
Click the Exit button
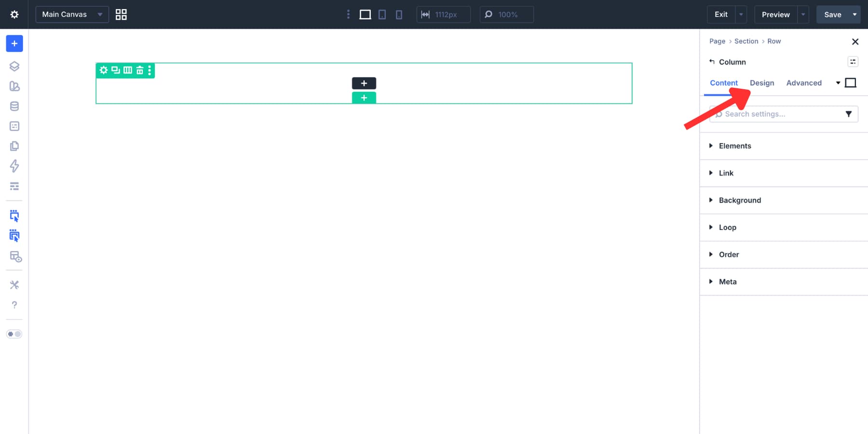click(x=721, y=14)
